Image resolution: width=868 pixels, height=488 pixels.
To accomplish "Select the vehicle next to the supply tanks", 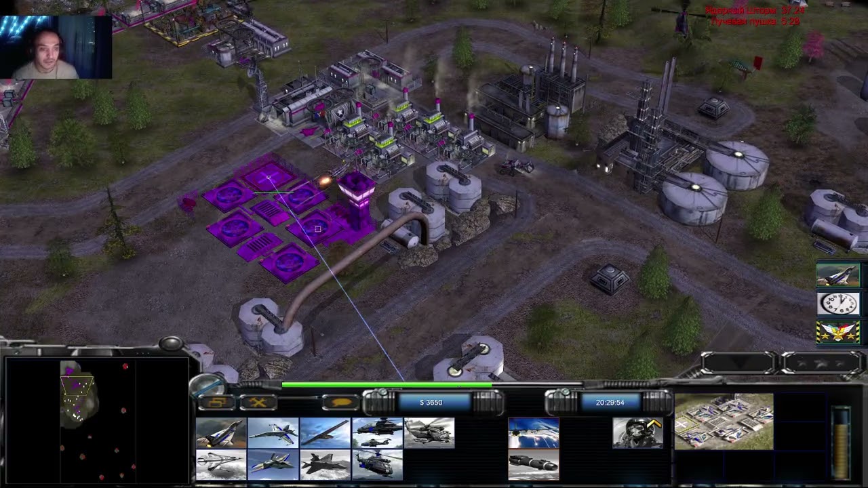I will click(517, 166).
